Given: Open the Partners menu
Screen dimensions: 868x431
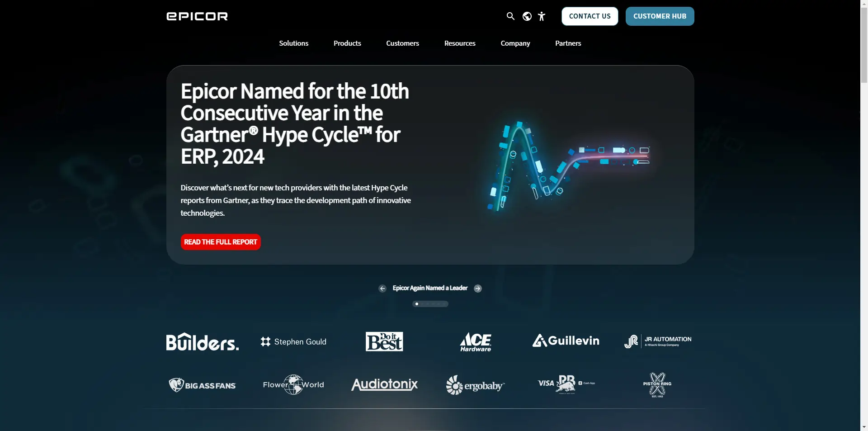Looking at the screenshot, I should [568, 43].
